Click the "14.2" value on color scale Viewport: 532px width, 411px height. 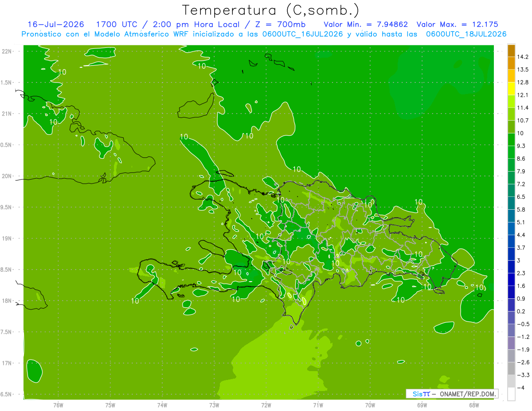pyautogui.click(x=523, y=57)
